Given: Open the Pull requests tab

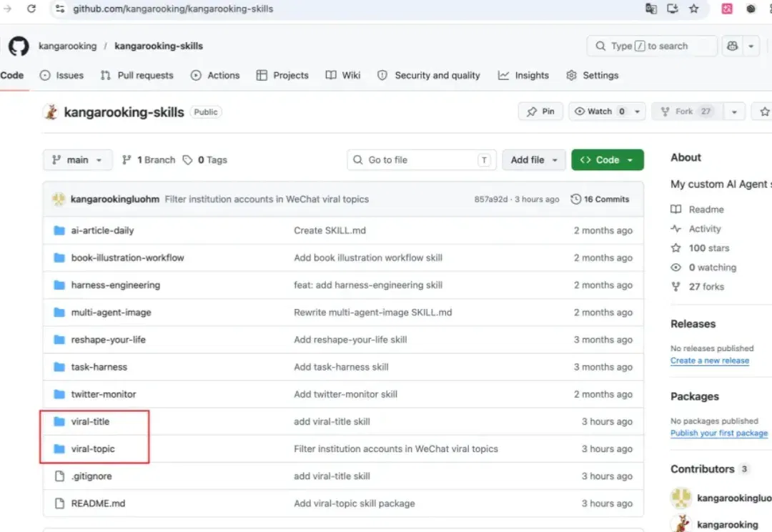Looking at the screenshot, I should 137,75.
